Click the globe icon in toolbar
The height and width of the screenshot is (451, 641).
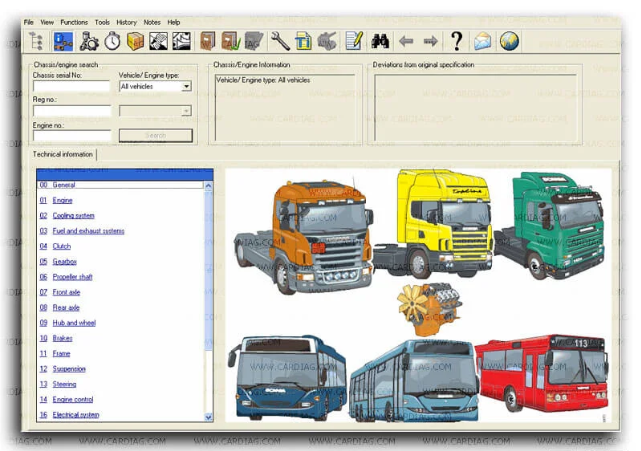(509, 41)
